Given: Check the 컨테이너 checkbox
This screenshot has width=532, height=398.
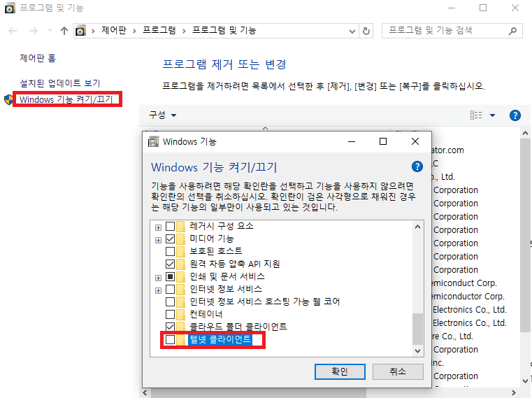Looking at the screenshot, I should point(171,314).
